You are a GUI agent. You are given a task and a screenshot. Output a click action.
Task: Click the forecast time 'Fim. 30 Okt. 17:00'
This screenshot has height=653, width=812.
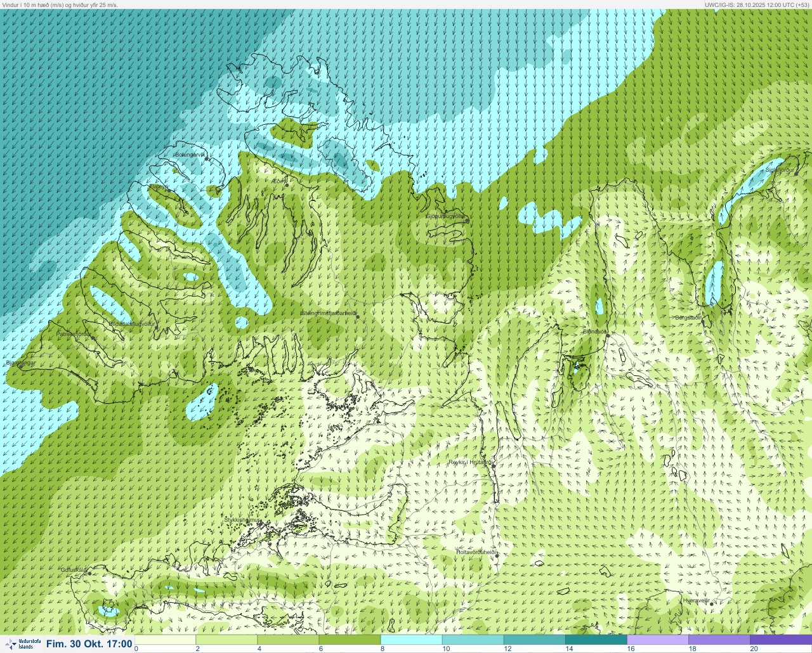pyautogui.click(x=89, y=644)
